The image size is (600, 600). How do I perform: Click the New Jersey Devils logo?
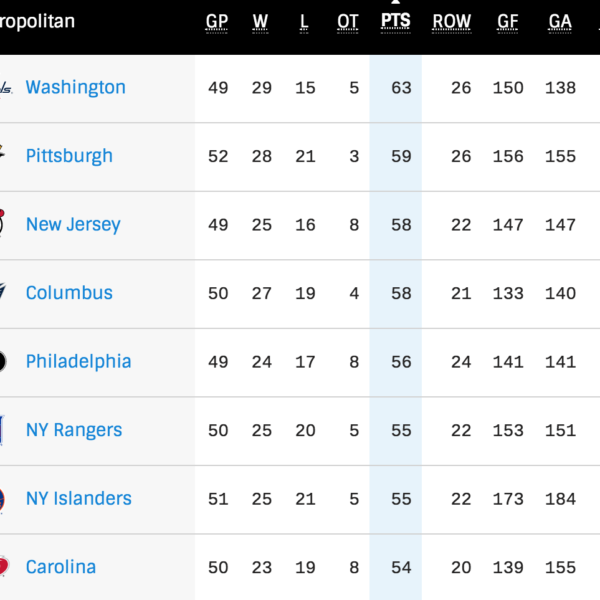(x=4, y=225)
